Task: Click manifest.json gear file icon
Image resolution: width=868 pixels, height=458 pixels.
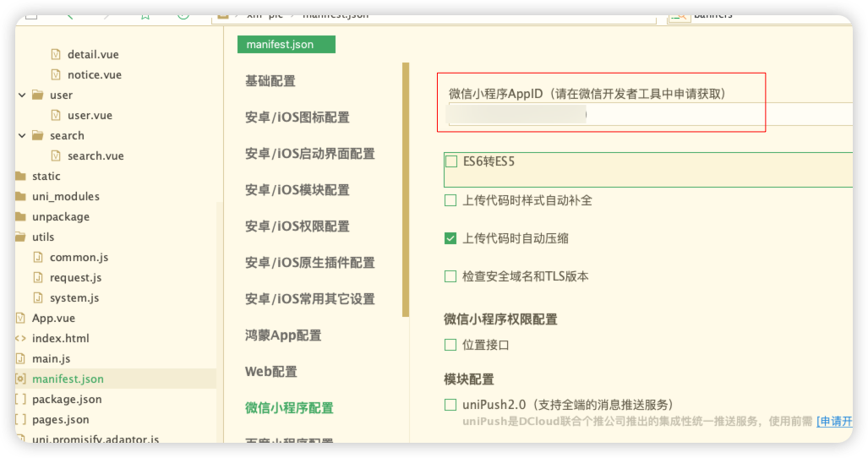Action: [20, 379]
